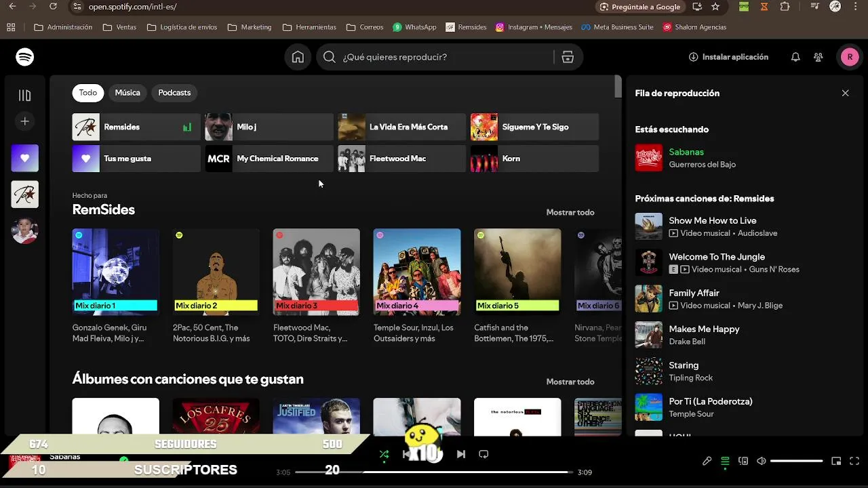Viewport: 868px width, 488px height.
Task: Open the Remsides shortcut tile
Action: pyautogui.click(x=136, y=127)
